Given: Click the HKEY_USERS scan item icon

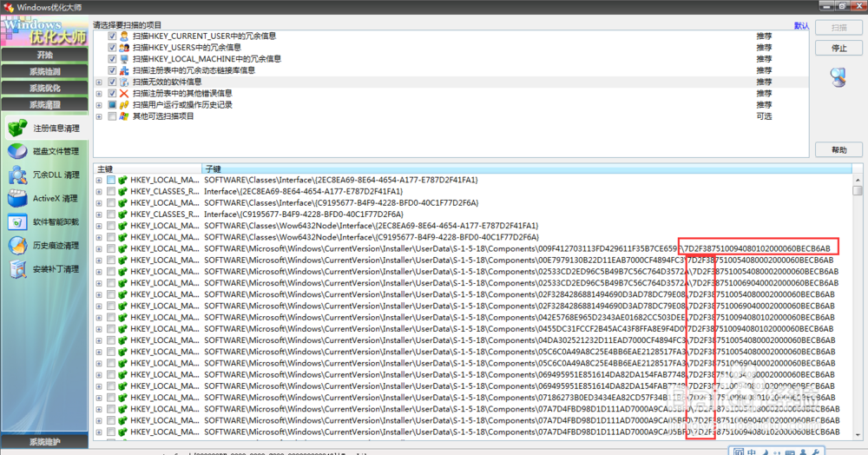Looking at the screenshot, I should click(x=124, y=48).
